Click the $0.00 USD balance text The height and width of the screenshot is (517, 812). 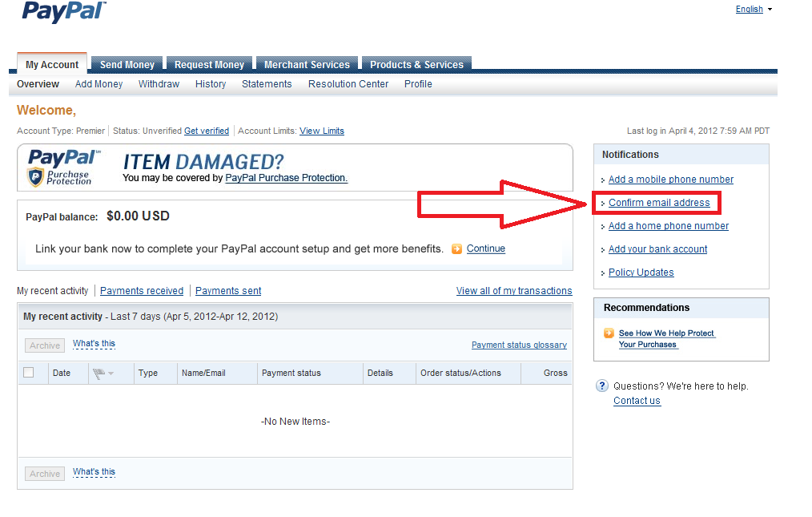click(x=139, y=216)
